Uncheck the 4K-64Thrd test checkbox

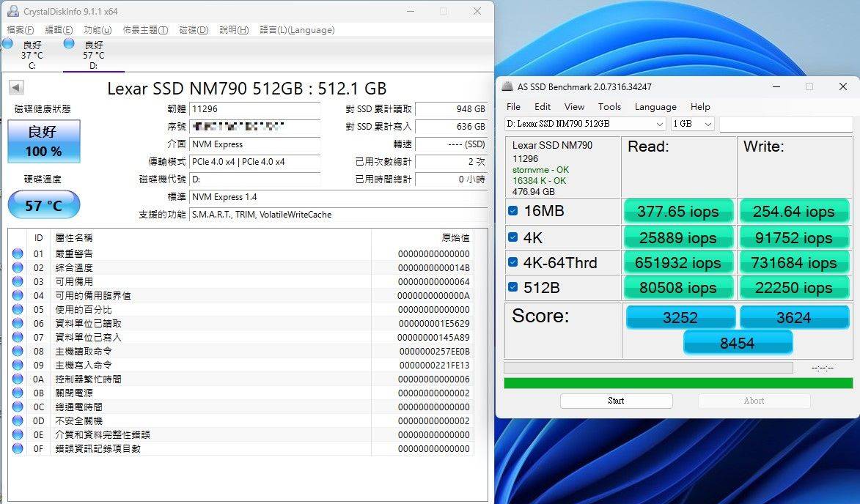click(x=512, y=262)
